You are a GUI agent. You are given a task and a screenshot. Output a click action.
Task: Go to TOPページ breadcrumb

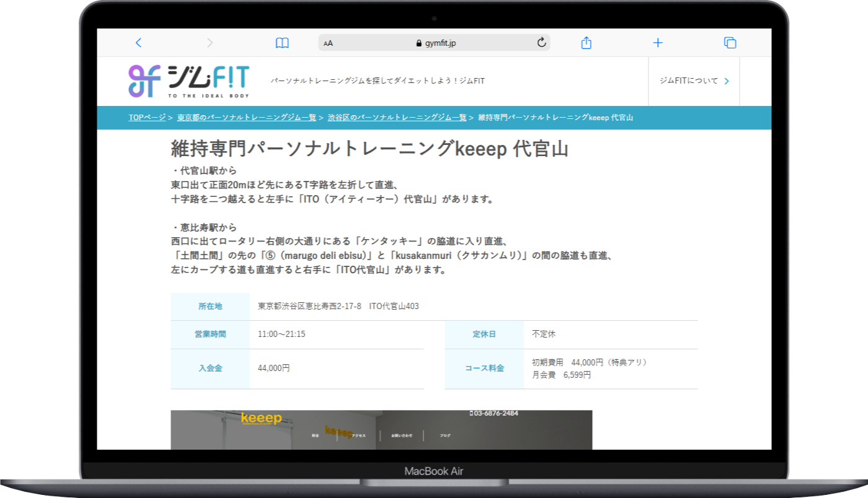(147, 118)
